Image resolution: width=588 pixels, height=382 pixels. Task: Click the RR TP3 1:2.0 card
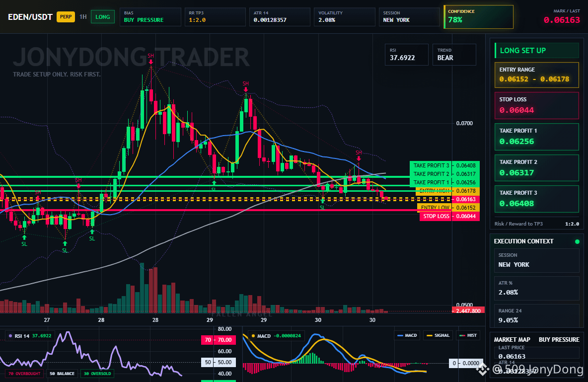coord(215,17)
